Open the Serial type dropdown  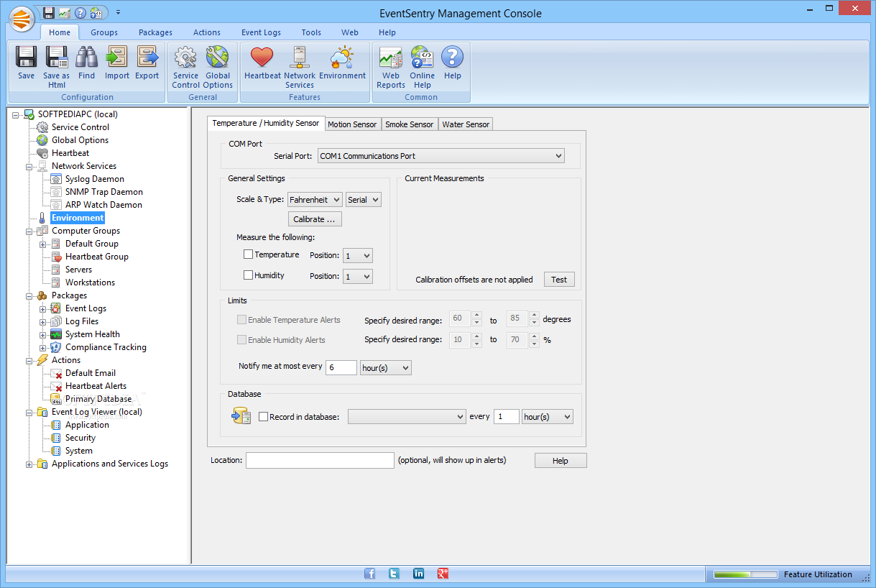coord(364,200)
